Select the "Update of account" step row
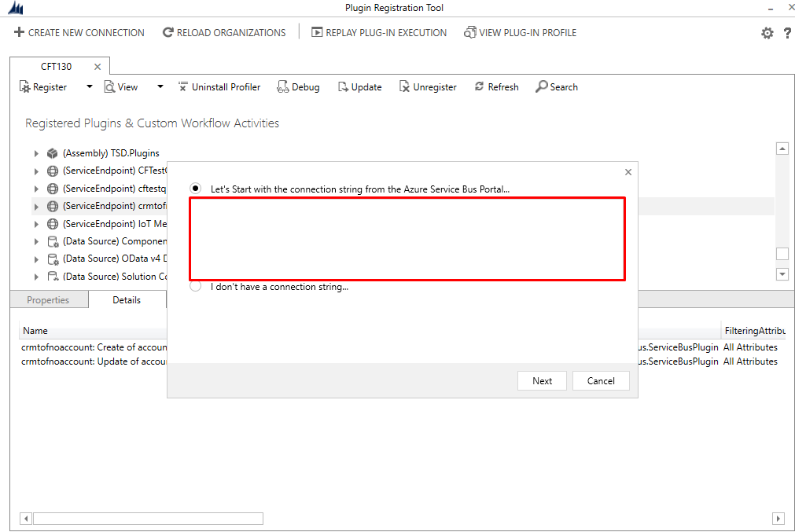The height and width of the screenshot is (532, 795). coord(94,361)
